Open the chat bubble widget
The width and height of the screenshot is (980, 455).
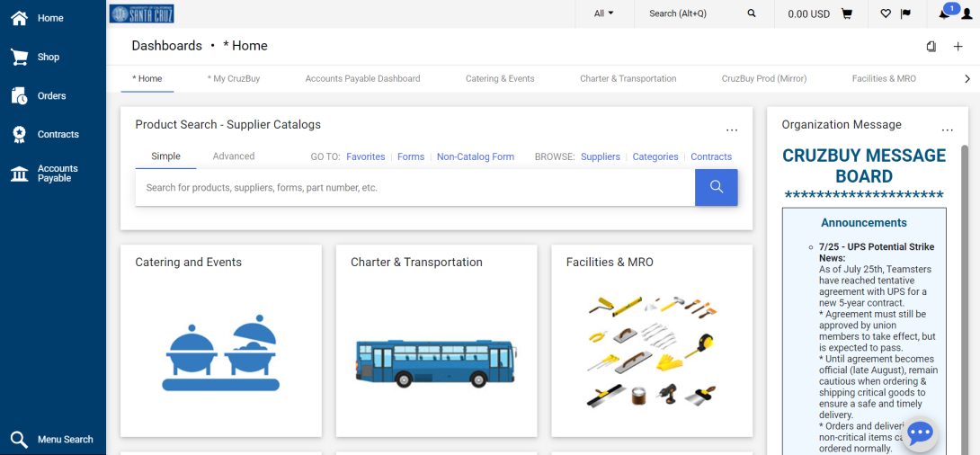coord(920,433)
